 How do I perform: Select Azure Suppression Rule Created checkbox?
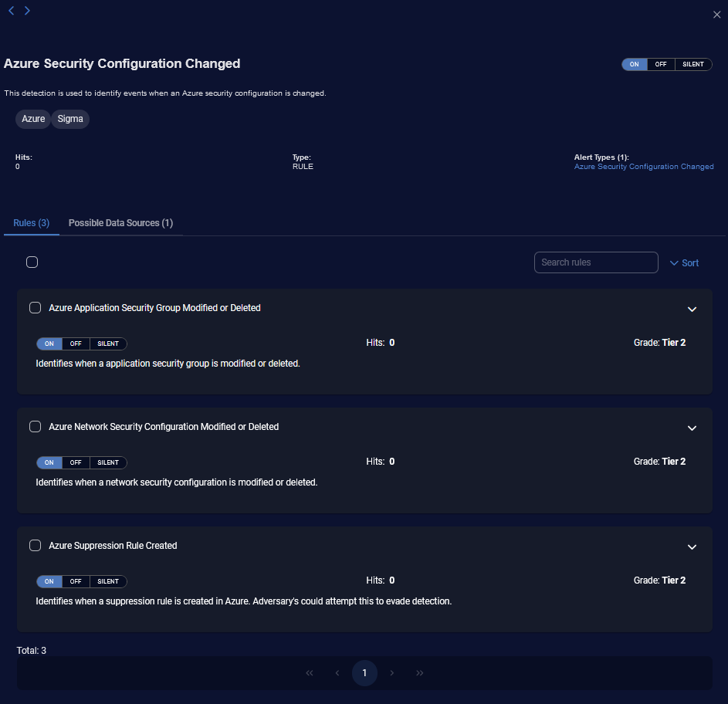coord(35,546)
